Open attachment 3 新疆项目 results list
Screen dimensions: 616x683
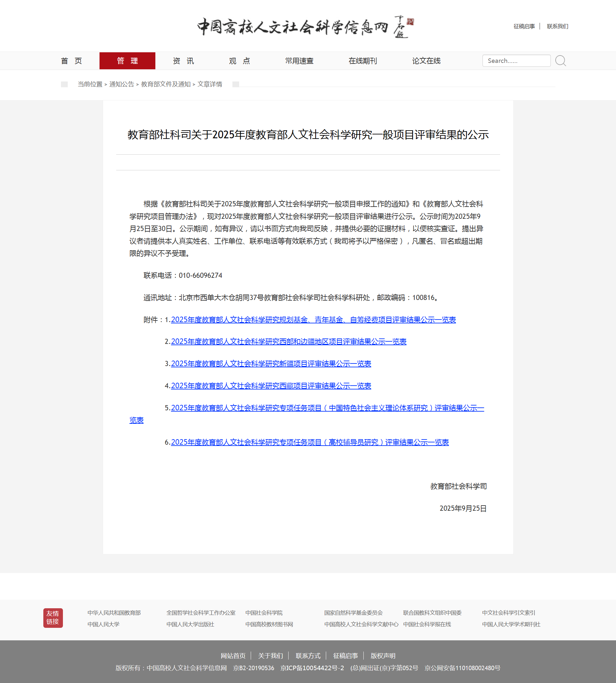271,364
